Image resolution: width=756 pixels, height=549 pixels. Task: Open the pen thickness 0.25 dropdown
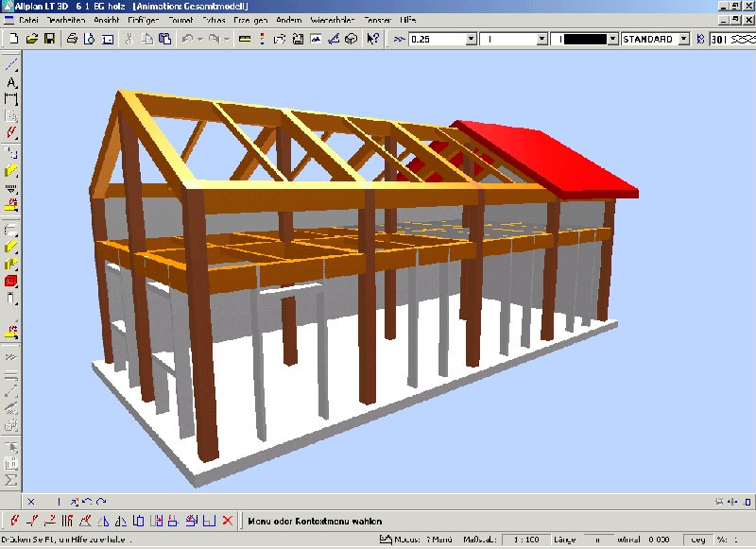point(471,40)
